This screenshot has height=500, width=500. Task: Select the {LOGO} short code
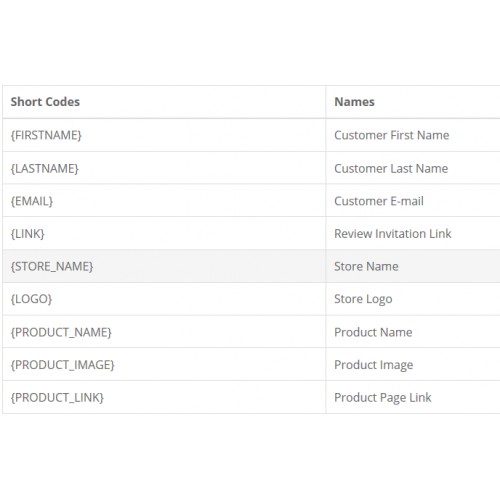pyautogui.click(x=31, y=299)
